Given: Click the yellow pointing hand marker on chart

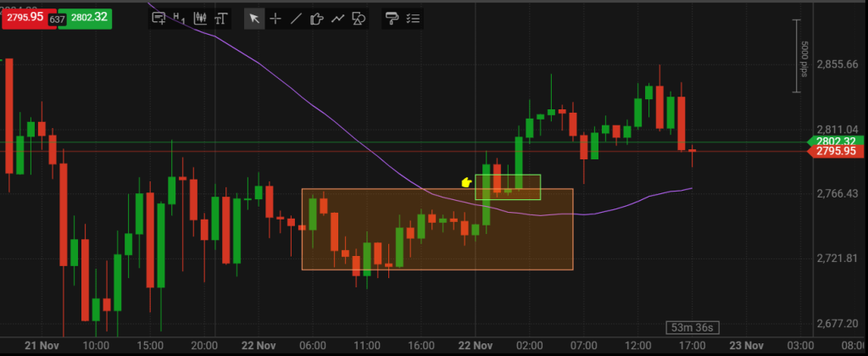Looking at the screenshot, I should 465,181.
